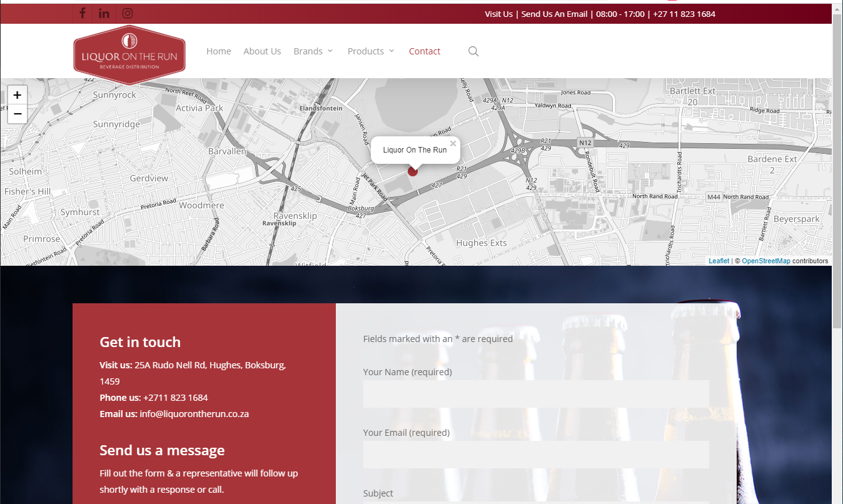Open the Leaflet attribution link
Screen dimensions: 843x504
coord(719,261)
